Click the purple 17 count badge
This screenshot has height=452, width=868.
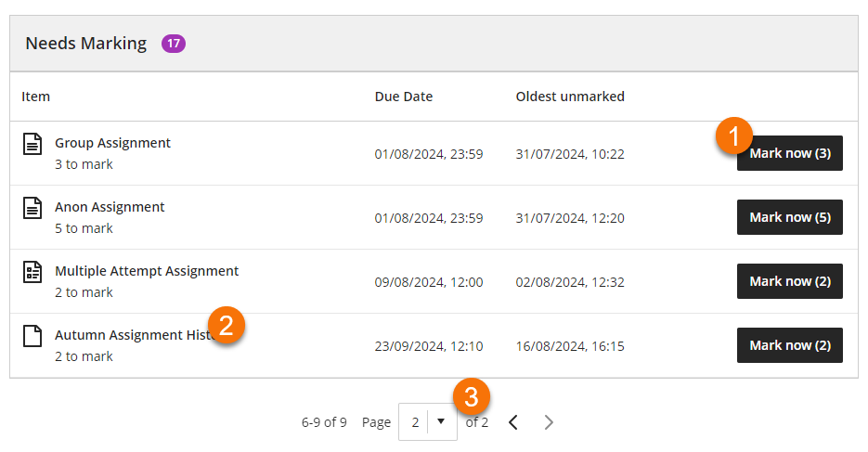click(x=174, y=43)
